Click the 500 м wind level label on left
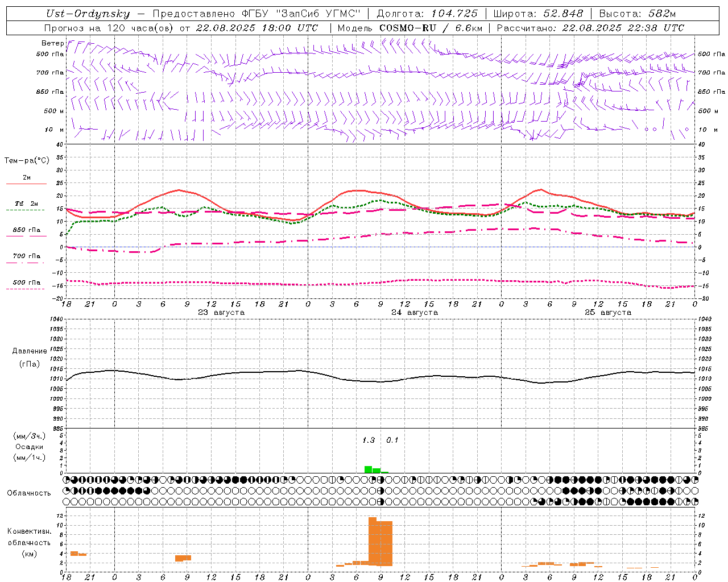 pyautogui.click(x=54, y=111)
